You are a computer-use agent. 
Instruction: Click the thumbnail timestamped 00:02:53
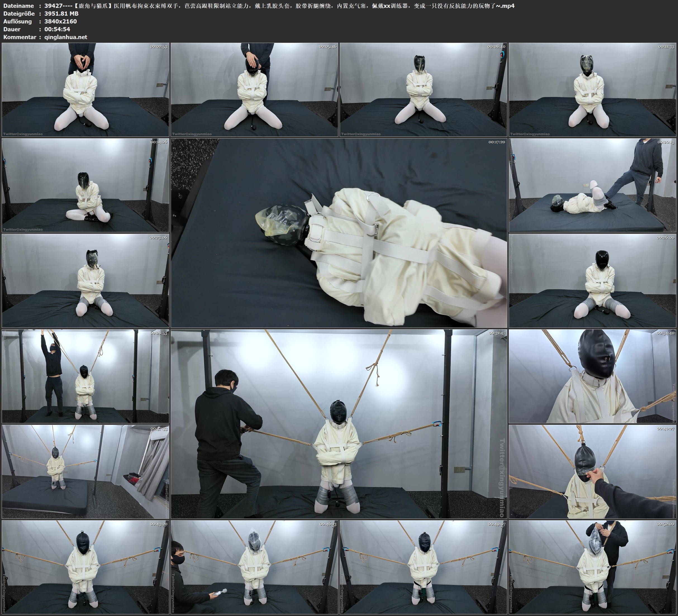pyautogui.click(x=85, y=89)
